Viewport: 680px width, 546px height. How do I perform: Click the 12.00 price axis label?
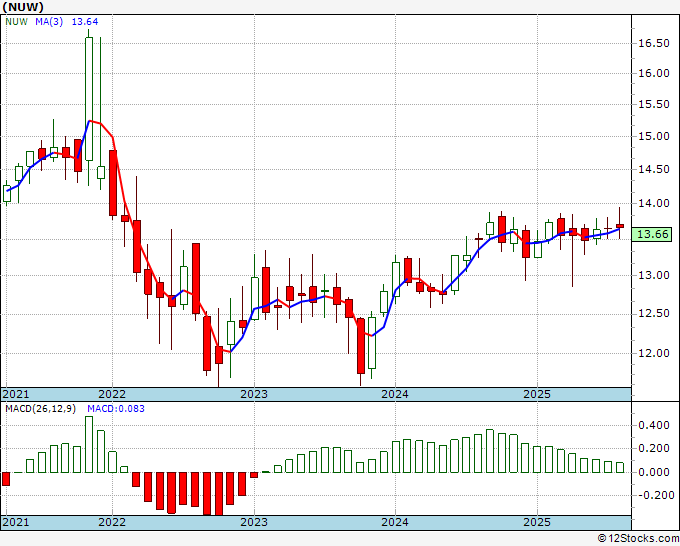pos(654,353)
